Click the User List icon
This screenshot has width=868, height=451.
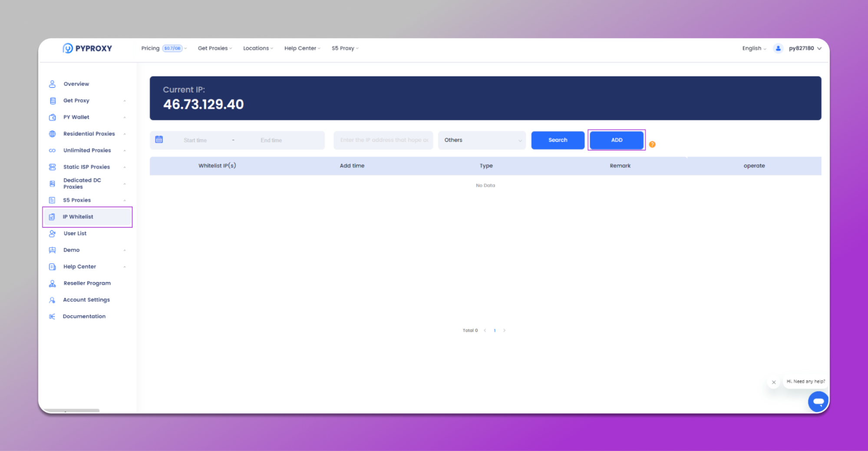[x=52, y=233]
